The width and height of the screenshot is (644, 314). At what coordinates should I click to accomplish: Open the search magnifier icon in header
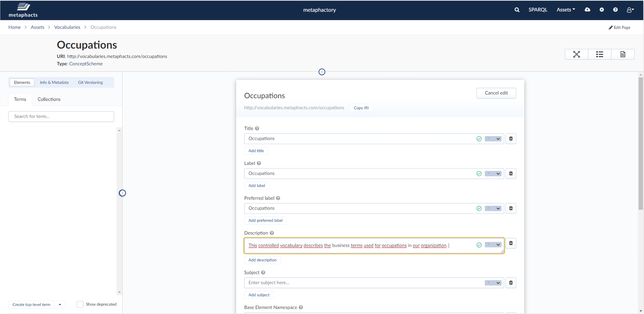pos(517,10)
